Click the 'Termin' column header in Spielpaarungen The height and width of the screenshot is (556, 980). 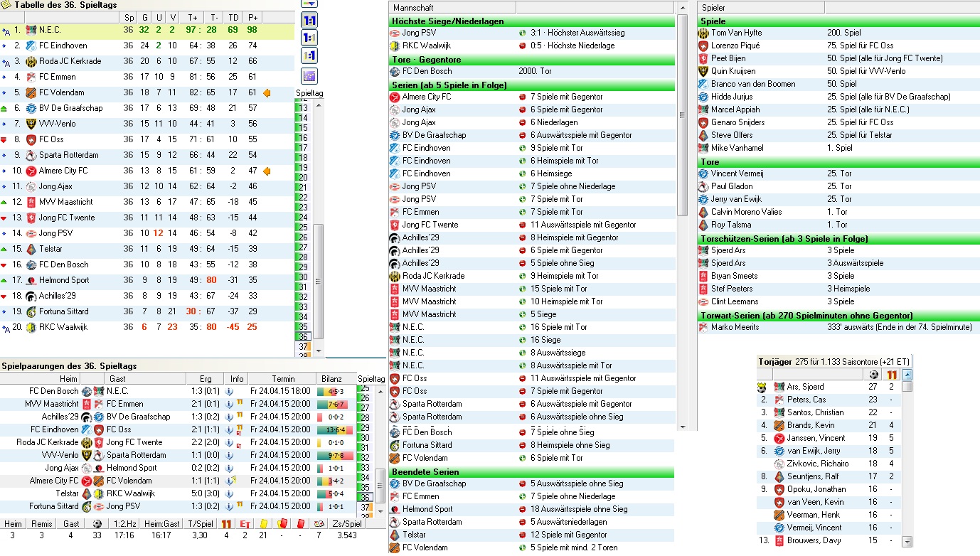pos(282,378)
